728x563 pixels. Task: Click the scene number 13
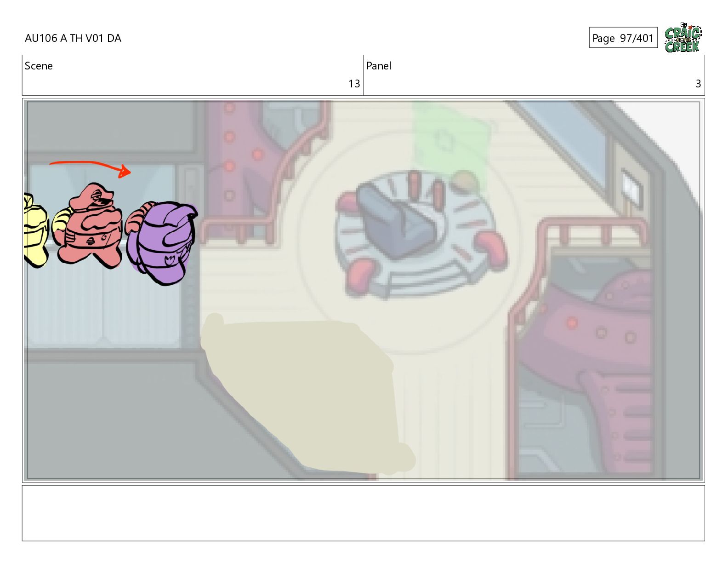[x=354, y=84]
